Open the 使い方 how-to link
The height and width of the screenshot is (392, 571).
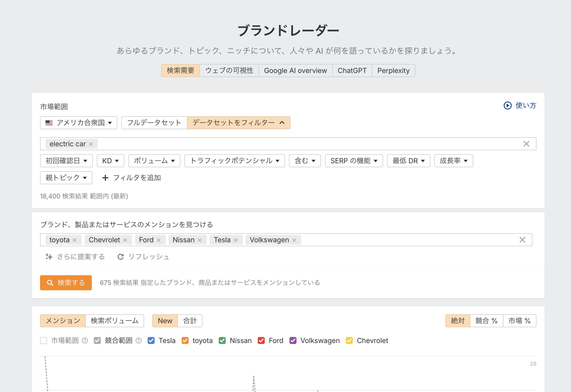(x=520, y=105)
